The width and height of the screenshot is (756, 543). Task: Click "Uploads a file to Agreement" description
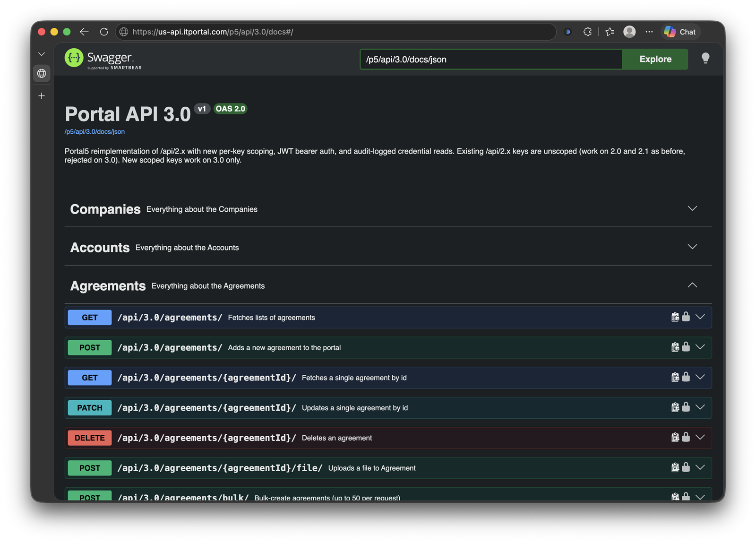[372, 468]
